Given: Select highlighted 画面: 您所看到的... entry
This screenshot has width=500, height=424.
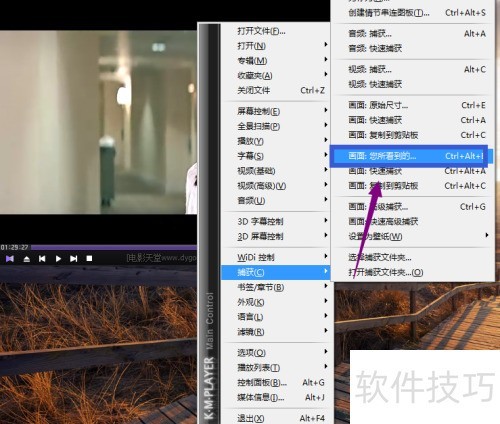Looking at the screenshot, I should click(x=413, y=156).
